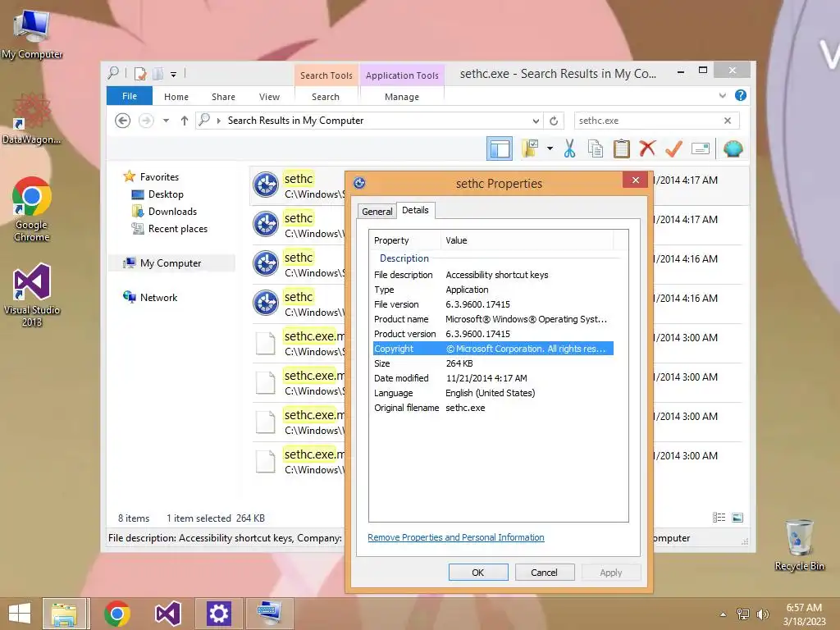The image size is (840, 630).
Task: Refresh the search results
Action: (554, 121)
